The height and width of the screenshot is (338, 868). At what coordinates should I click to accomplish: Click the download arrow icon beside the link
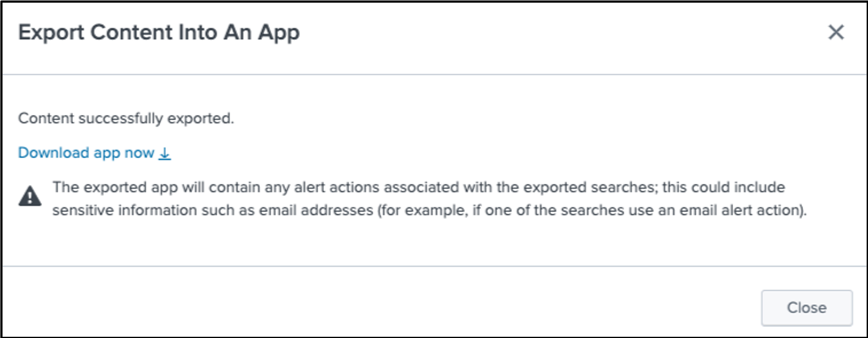(x=165, y=154)
